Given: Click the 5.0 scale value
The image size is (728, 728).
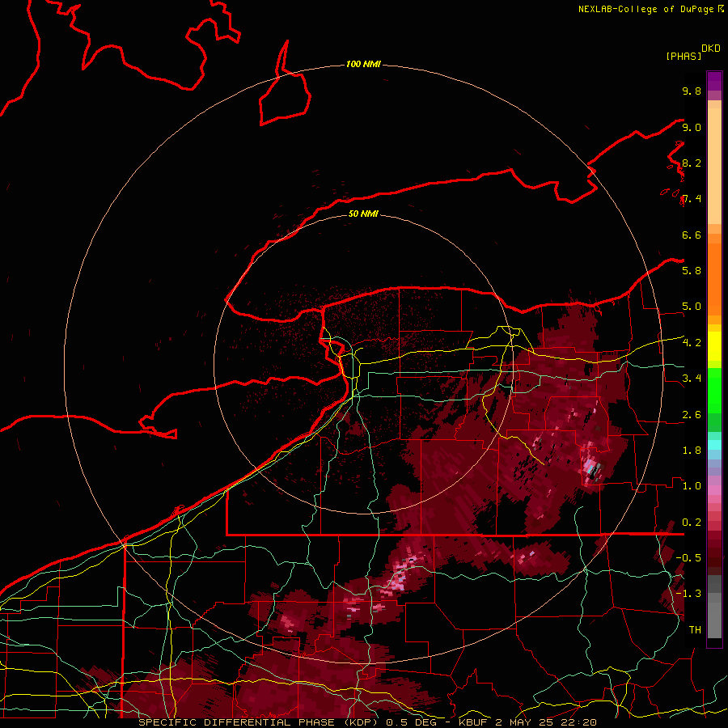Looking at the screenshot, I should pos(692,307).
